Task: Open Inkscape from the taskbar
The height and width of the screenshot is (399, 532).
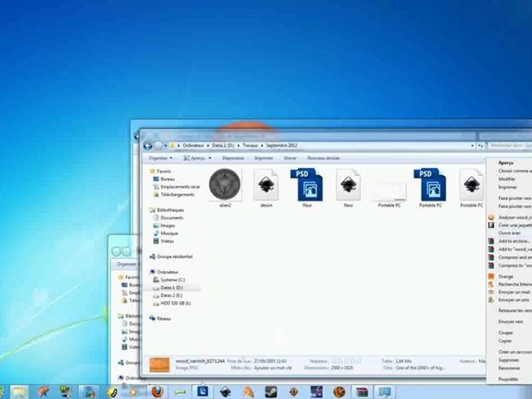Action: click(226, 392)
